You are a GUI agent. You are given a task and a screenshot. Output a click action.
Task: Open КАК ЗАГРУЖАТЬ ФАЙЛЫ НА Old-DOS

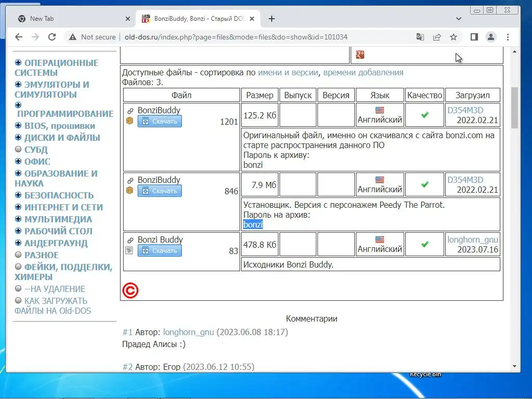[52, 305]
